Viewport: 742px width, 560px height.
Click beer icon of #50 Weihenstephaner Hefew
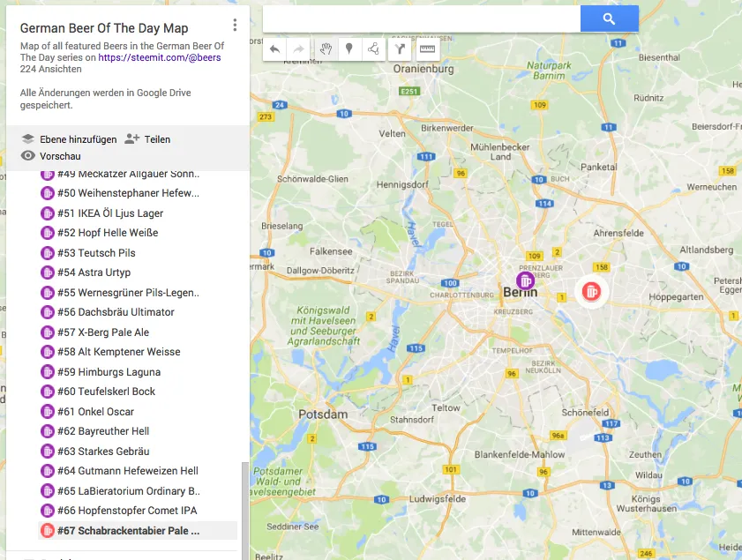click(48, 193)
